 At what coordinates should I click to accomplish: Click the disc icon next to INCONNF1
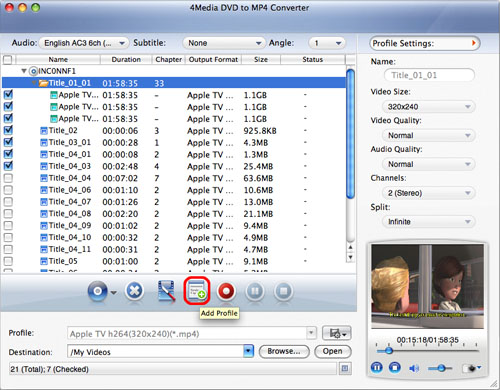coord(33,71)
